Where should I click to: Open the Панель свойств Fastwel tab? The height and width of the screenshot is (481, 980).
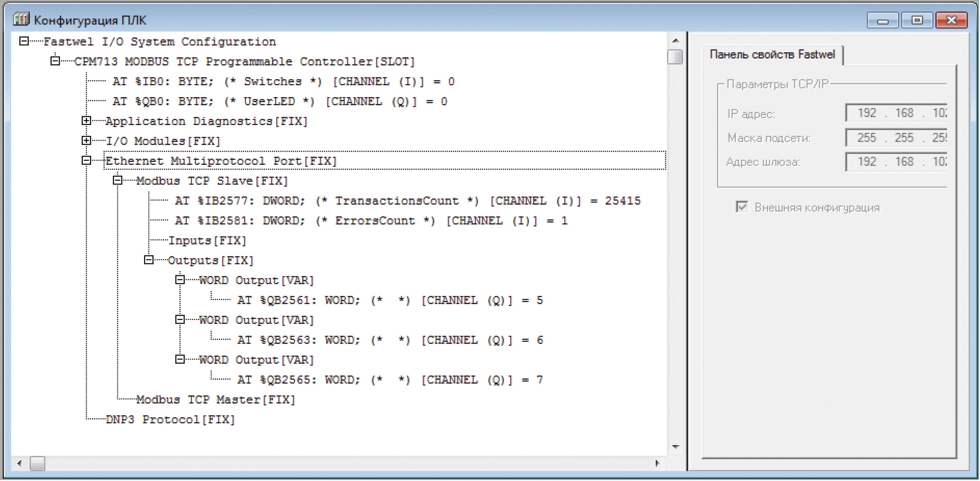pyautogui.click(x=772, y=55)
